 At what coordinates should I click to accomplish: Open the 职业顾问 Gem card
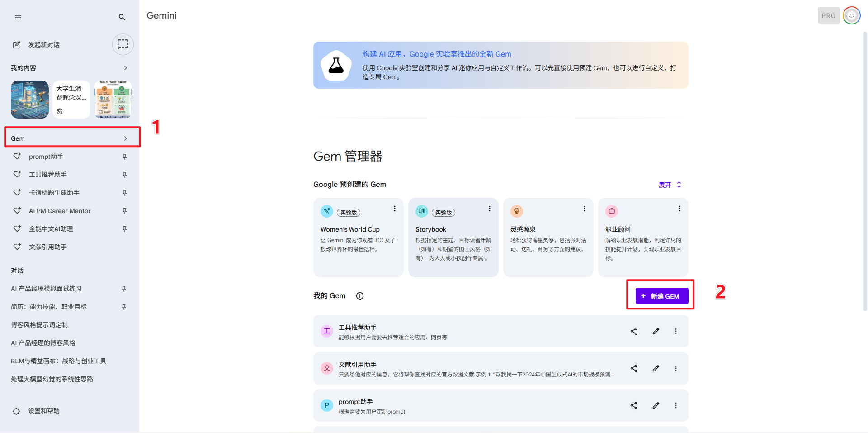[643, 238]
